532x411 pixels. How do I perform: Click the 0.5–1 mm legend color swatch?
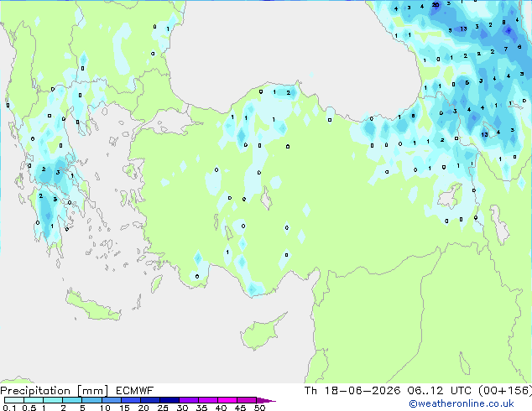(x=34, y=400)
